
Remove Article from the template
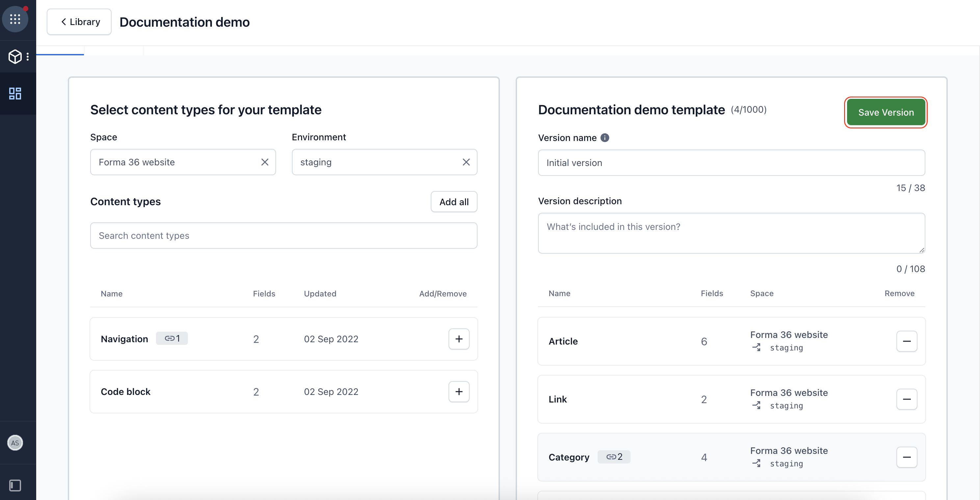(x=907, y=341)
